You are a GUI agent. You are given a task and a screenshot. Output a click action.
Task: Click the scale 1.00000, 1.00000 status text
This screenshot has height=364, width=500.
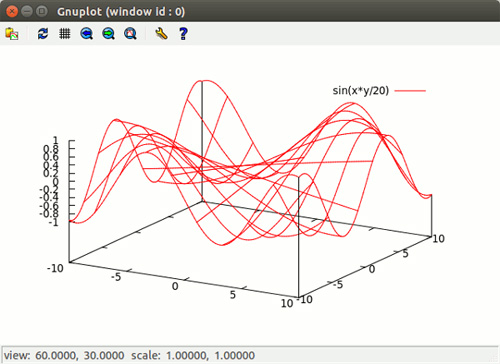click(x=193, y=355)
